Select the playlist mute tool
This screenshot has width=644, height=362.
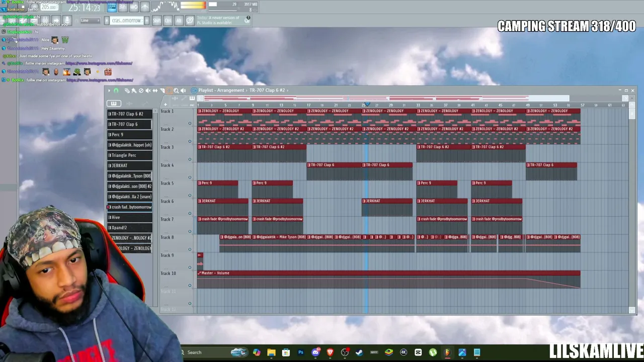click(x=148, y=90)
